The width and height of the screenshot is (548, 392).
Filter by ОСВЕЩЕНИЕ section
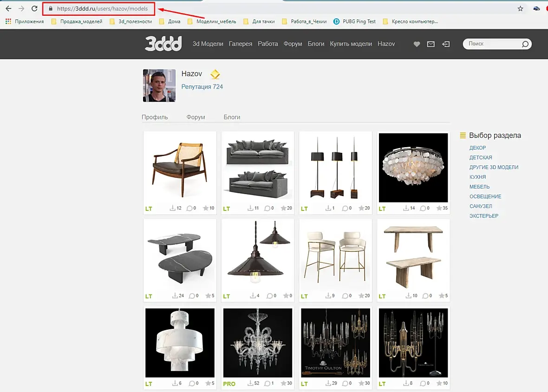click(485, 197)
